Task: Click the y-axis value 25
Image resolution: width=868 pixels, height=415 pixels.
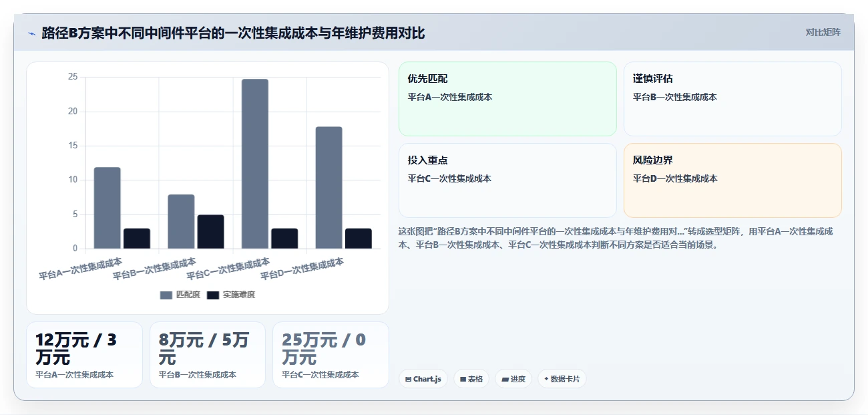Action: coord(73,77)
